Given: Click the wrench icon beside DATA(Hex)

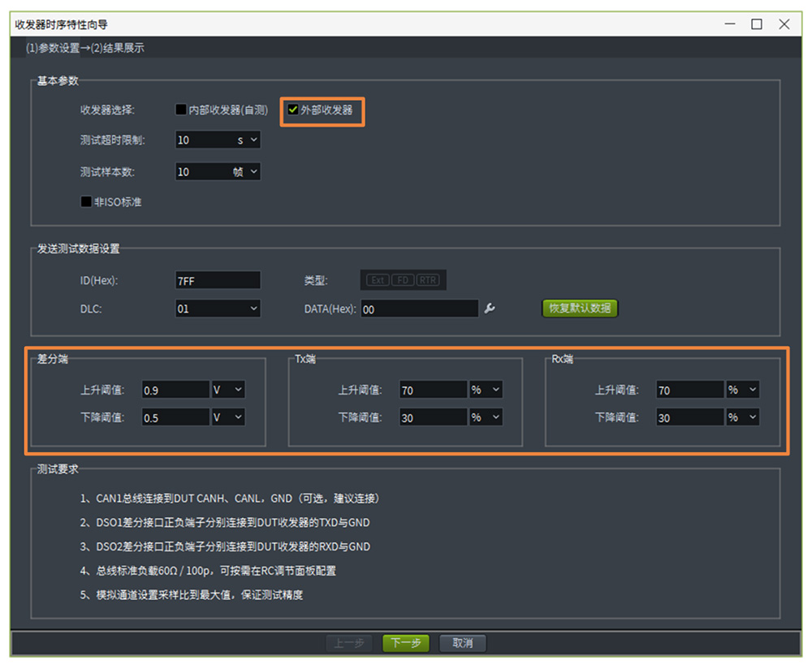Looking at the screenshot, I should point(489,309).
